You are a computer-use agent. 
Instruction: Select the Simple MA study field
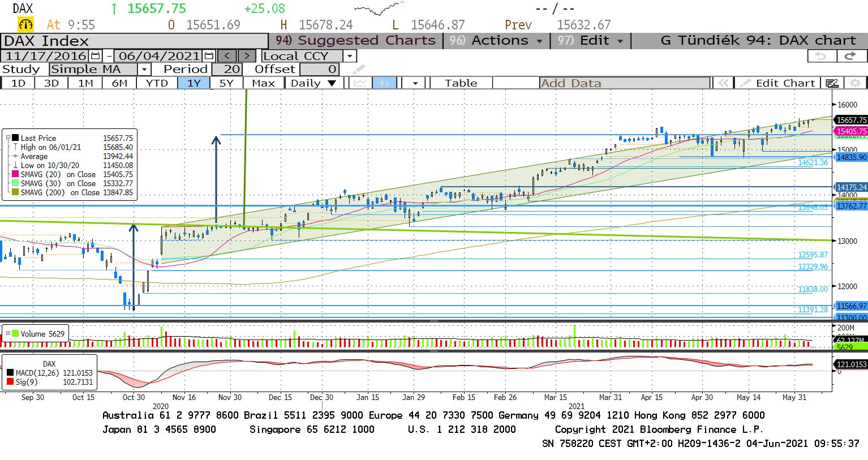tap(93, 70)
